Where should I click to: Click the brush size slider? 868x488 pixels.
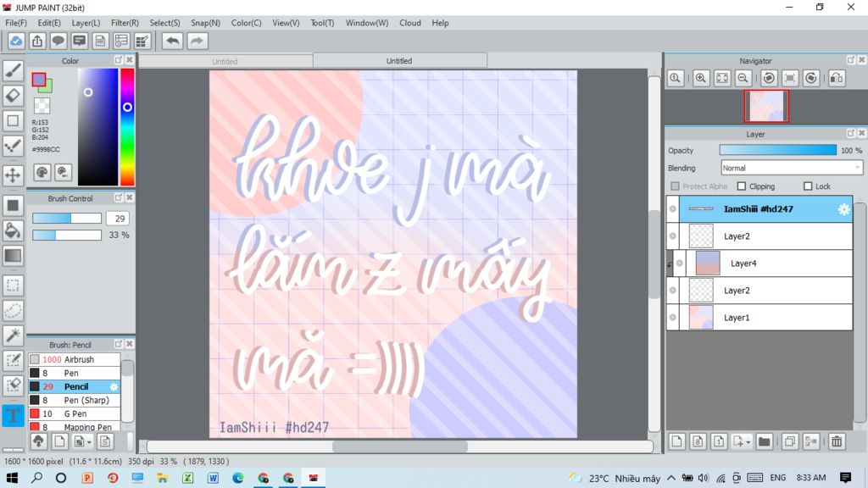66,219
